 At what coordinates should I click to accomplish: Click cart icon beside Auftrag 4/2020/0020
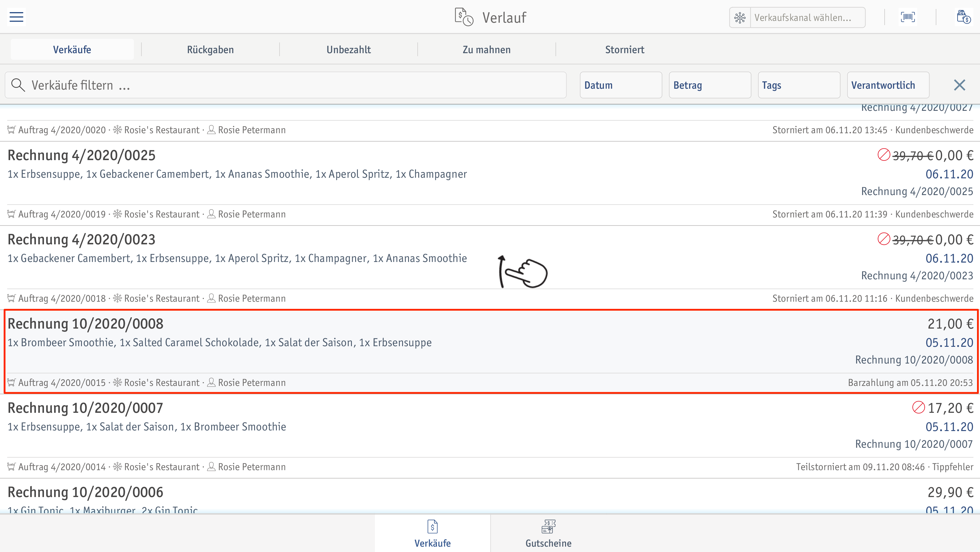[11, 130]
